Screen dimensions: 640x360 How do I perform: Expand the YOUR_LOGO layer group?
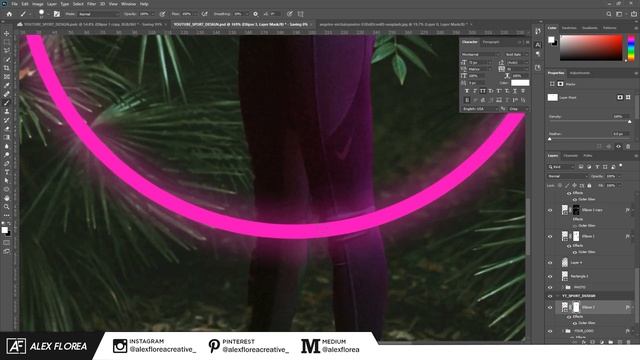(562, 331)
